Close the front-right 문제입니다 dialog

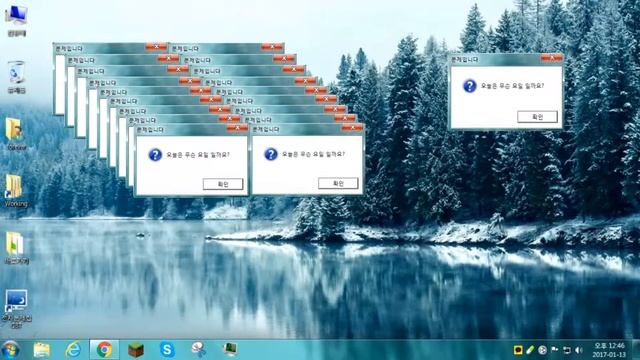[x=352, y=127]
